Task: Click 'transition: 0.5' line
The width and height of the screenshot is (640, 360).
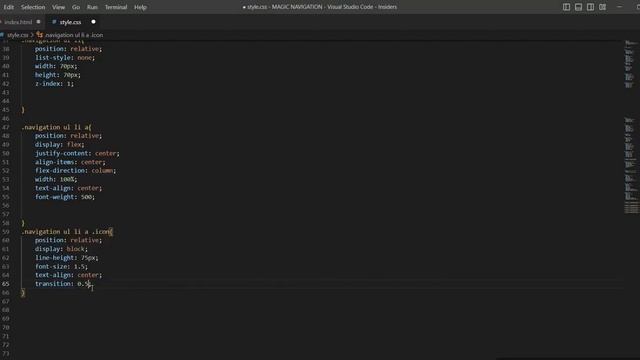Action: [62, 284]
